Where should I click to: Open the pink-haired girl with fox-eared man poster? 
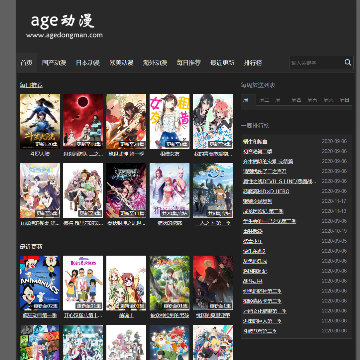(170, 190)
